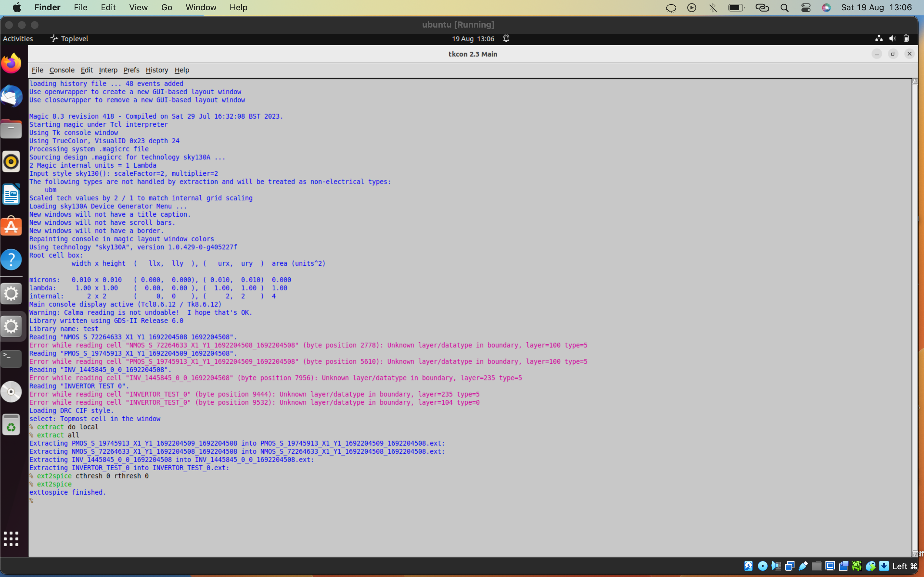Open volume control via the speaker icon in top panel

[x=893, y=38]
